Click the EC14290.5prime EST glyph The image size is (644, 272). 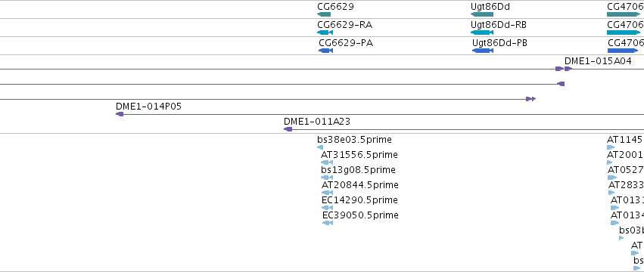pyautogui.click(x=328, y=208)
